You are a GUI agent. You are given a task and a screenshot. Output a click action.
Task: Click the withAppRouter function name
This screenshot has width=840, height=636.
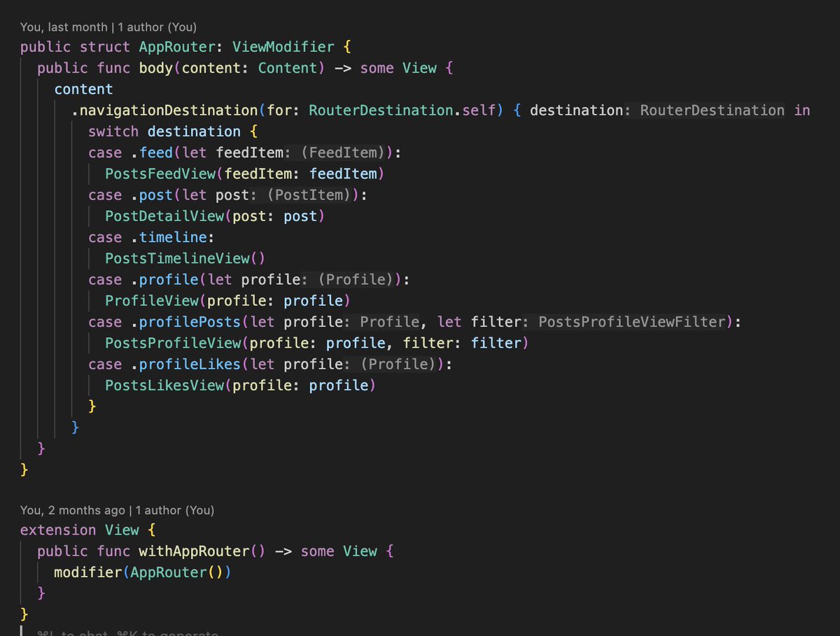pos(194,551)
